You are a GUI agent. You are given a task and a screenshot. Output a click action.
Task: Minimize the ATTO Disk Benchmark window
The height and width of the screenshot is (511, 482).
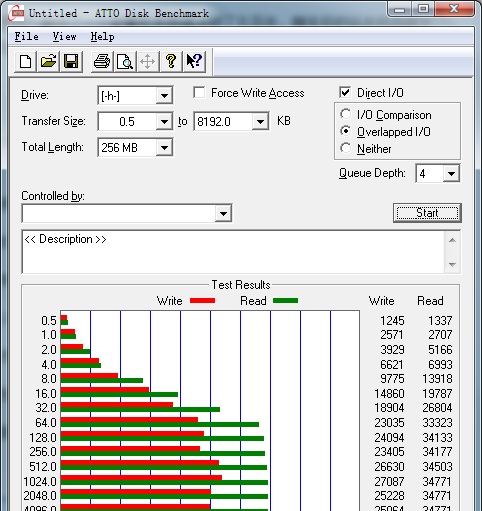point(399,10)
